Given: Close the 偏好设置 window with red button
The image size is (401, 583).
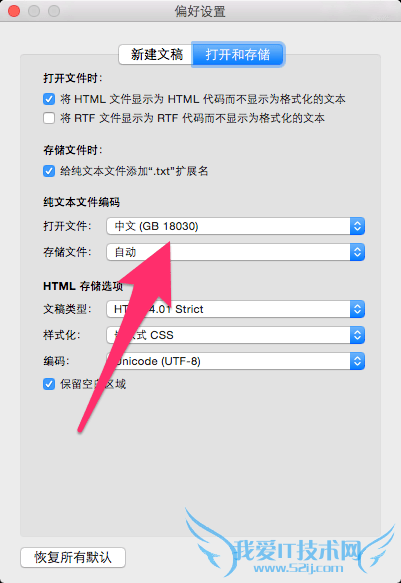Looking at the screenshot, I should click(14, 11).
